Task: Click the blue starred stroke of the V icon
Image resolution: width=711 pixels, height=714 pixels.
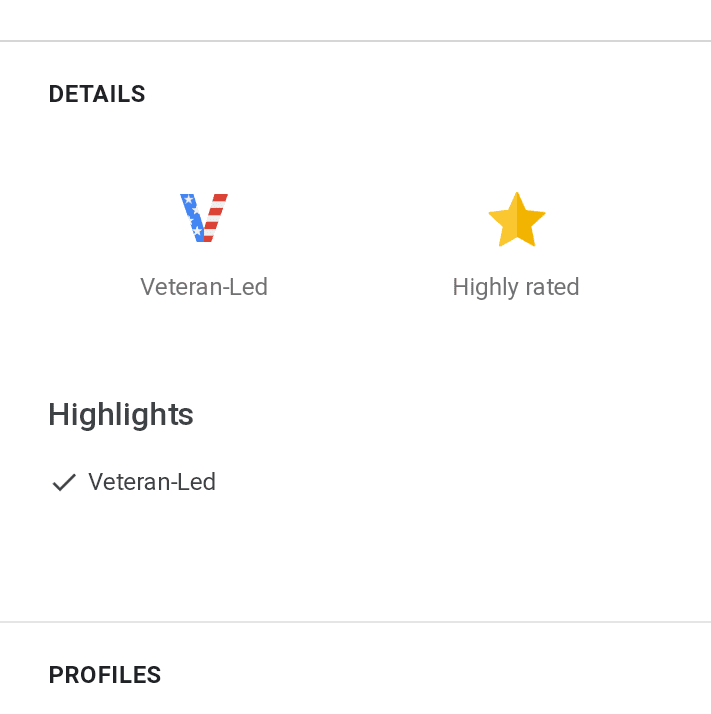Action: point(191,216)
